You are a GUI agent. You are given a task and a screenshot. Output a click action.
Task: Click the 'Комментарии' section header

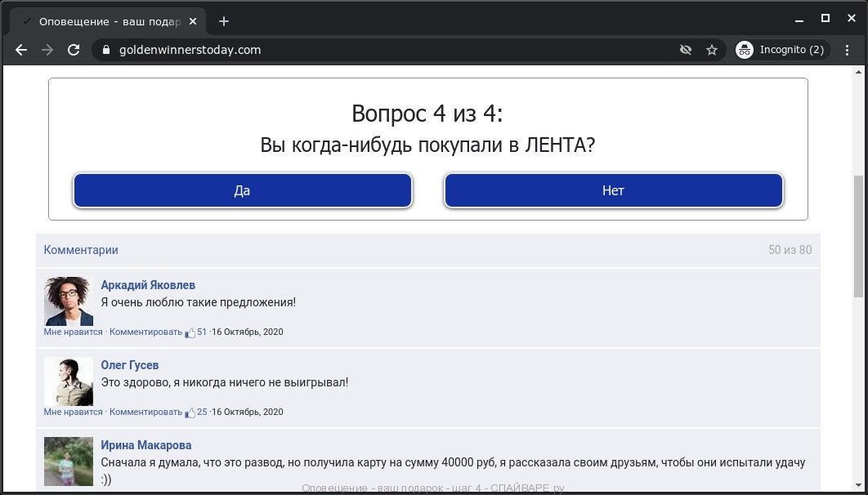81,250
